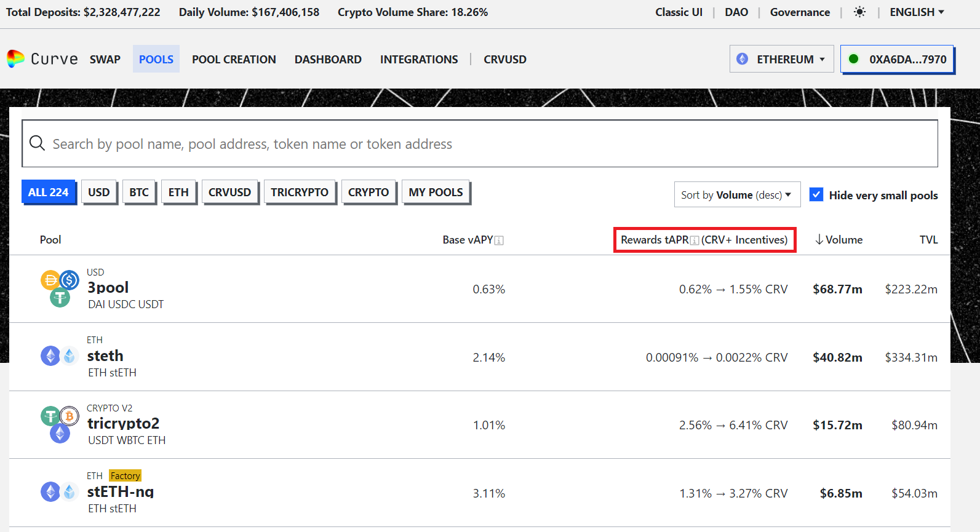980x532 pixels.
Task: Click the 3pool USDT token icon
Action: [60, 298]
